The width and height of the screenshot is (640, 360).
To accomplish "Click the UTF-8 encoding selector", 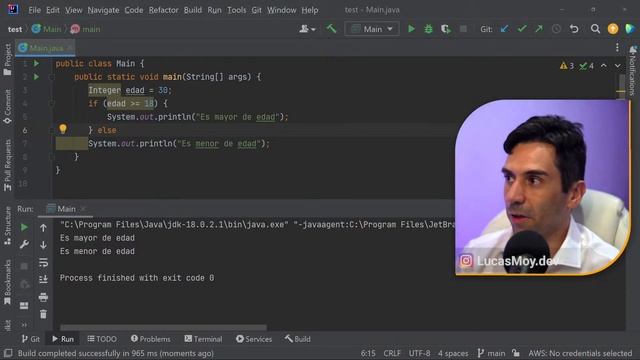I will point(419,353).
